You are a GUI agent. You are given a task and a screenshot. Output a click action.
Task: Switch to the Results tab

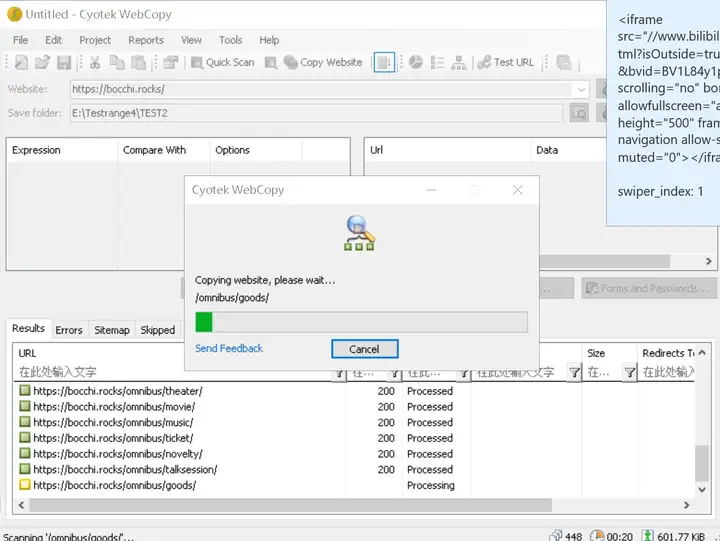28,328
